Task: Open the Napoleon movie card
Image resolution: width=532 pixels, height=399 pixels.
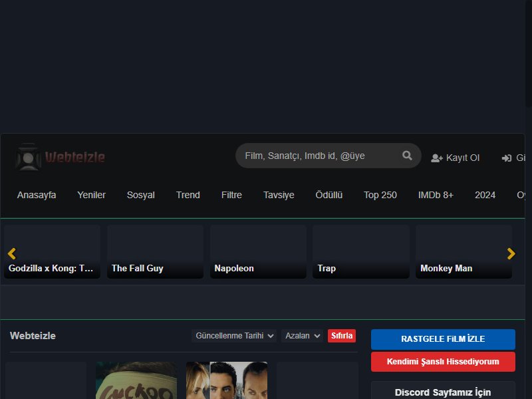Action: coord(258,251)
